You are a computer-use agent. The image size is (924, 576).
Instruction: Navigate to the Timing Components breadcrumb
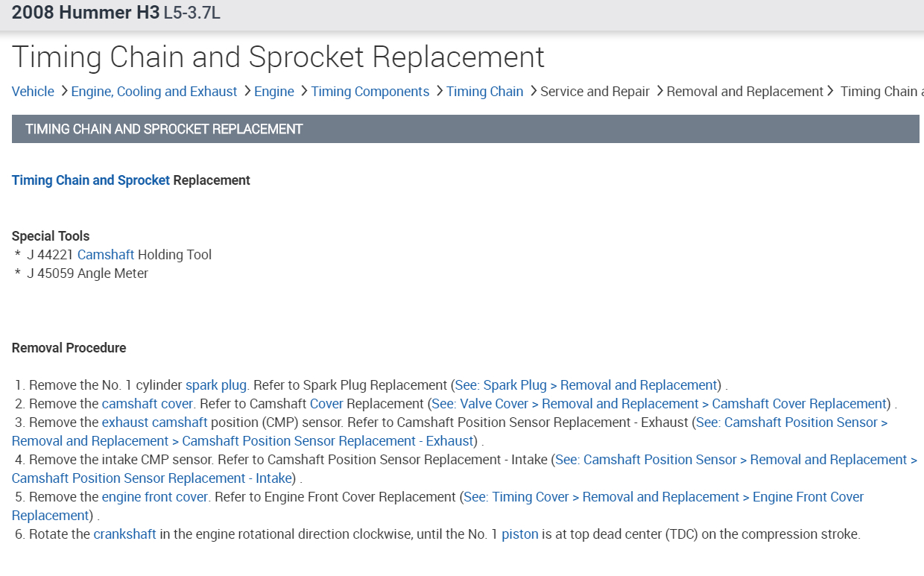[x=370, y=92]
